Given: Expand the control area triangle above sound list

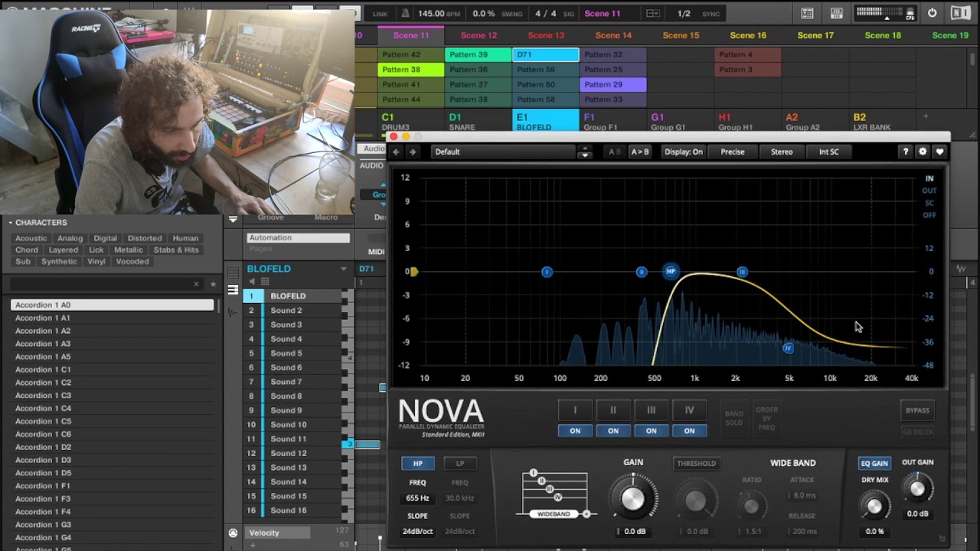Looking at the screenshot, I should pyautogui.click(x=233, y=220).
